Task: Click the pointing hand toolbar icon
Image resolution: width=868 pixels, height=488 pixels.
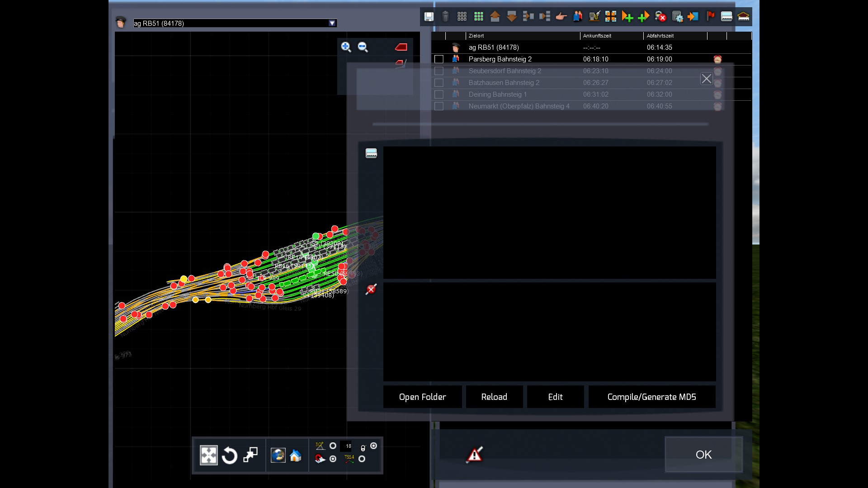Action: coord(561,17)
